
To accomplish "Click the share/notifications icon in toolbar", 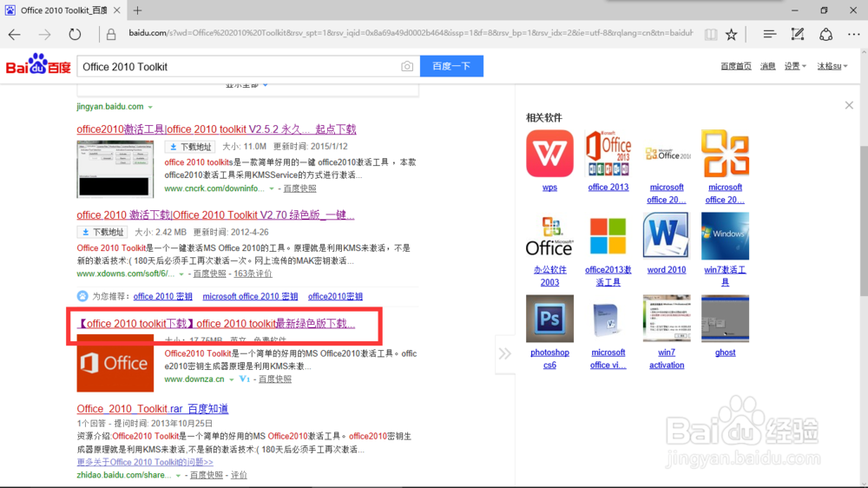I will pyautogui.click(x=826, y=35).
